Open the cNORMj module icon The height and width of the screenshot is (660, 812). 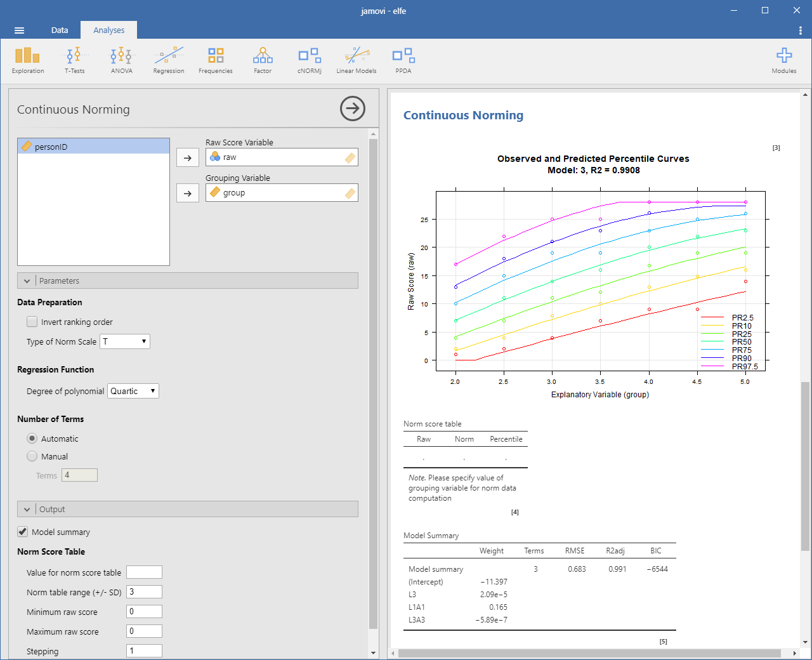click(x=310, y=60)
